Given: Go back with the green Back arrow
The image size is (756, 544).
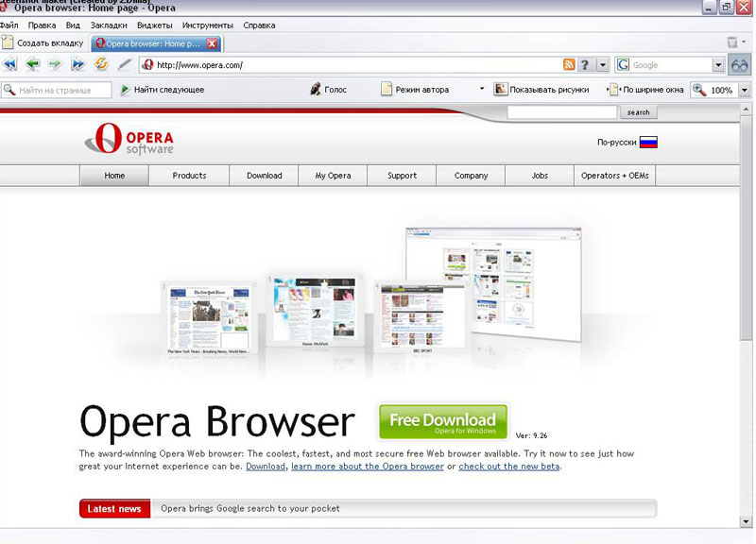Looking at the screenshot, I should 32,64.
